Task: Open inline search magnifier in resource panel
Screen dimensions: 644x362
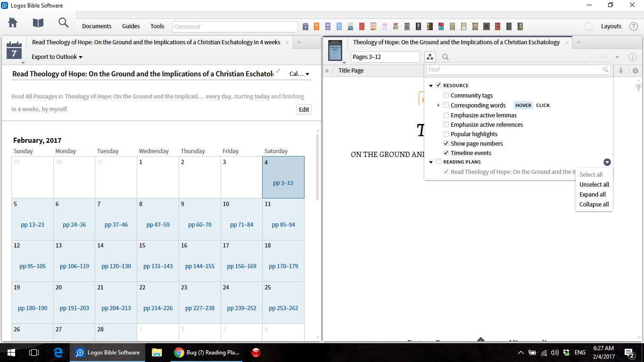Action: 445,57
